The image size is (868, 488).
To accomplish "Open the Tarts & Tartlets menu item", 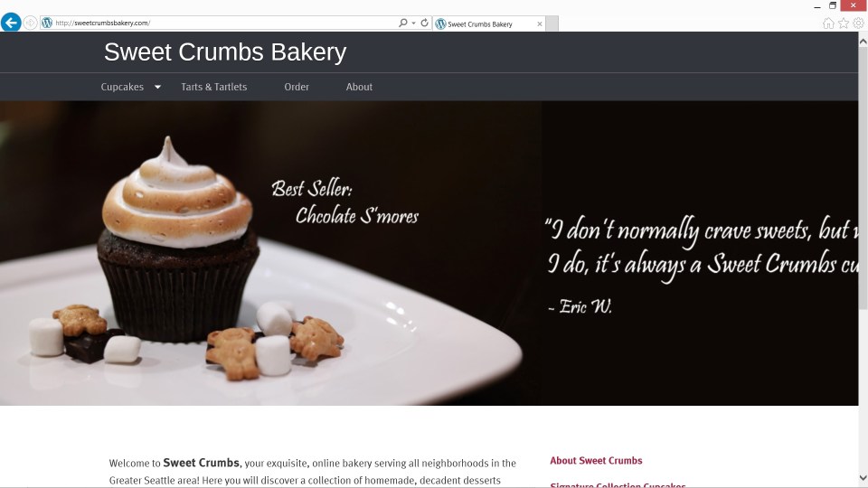I will point(213,87).
